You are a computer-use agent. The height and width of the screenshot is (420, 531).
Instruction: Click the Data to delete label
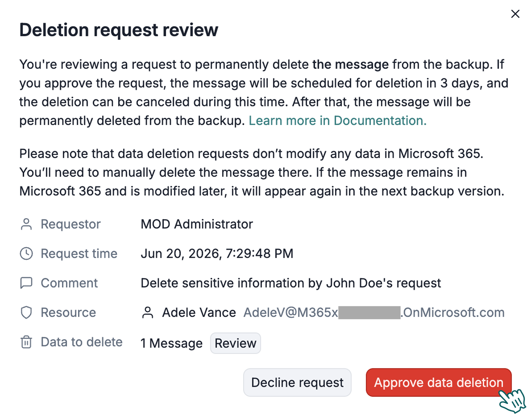tap(82, 342)
